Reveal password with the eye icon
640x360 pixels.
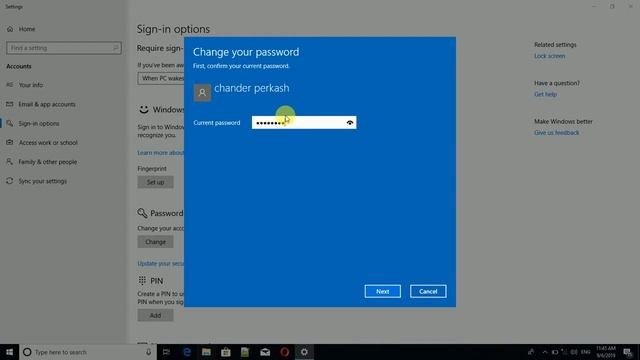350,122
